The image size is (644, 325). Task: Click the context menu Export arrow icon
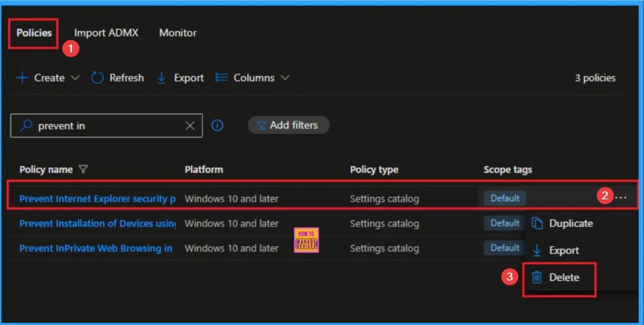point(536,250)
